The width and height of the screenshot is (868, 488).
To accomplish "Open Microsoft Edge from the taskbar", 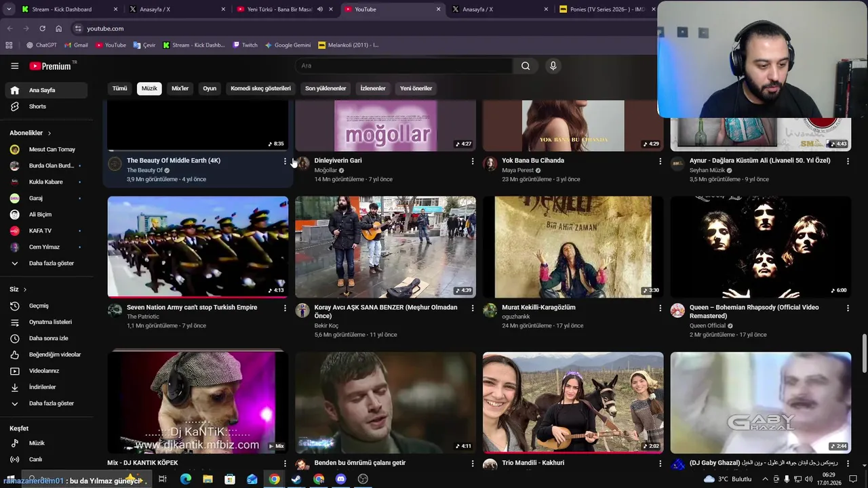I will coord(185,479).
